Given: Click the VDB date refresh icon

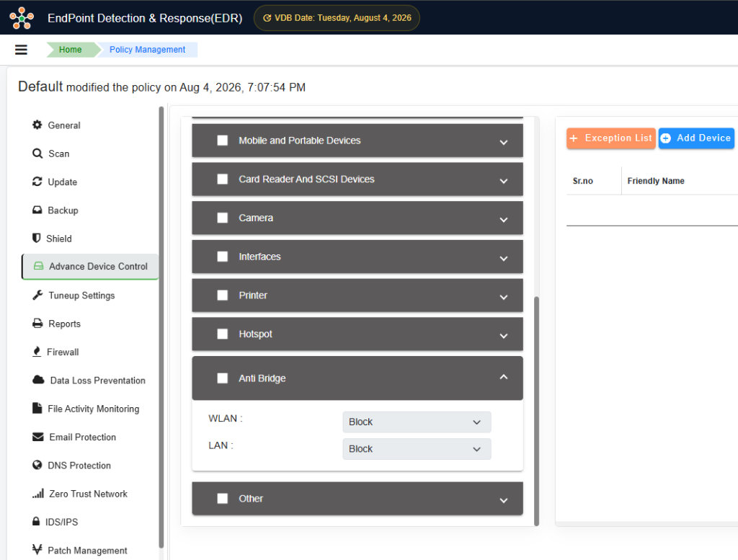Looking at the screenshot, I should (x=267, y=18).
